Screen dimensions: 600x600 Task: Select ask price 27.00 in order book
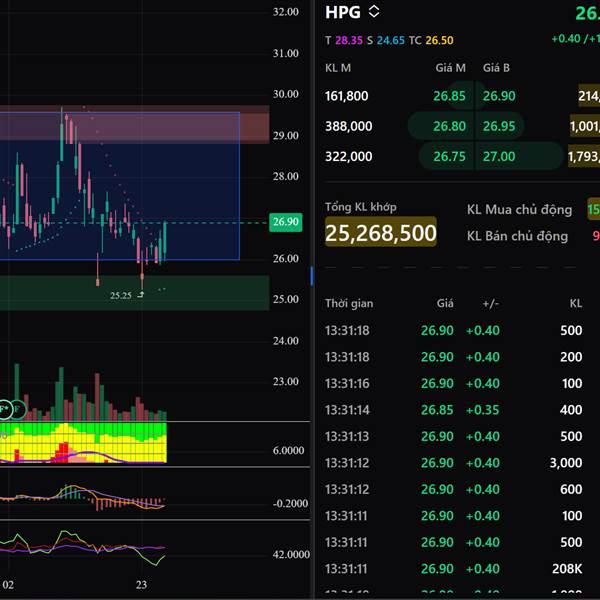[499, 156]
